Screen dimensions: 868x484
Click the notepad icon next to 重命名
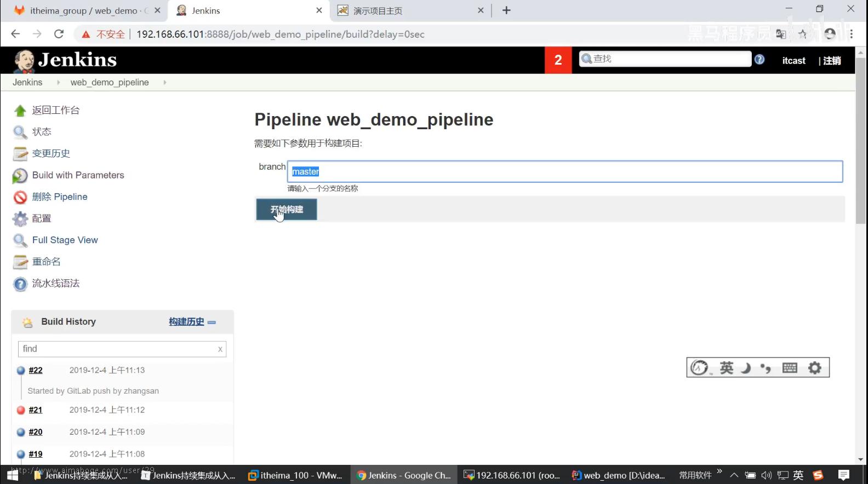tap(20, 262)
